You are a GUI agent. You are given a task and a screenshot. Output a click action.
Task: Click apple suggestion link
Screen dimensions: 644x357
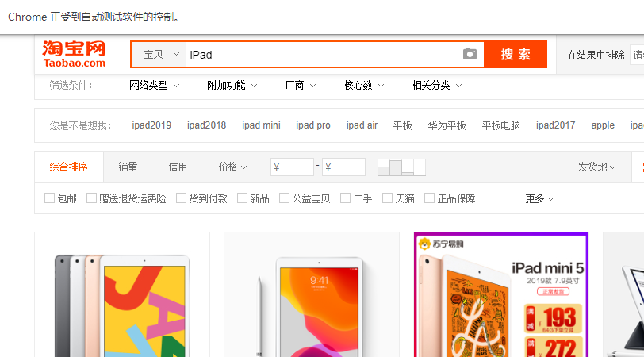tap(603, 125)
